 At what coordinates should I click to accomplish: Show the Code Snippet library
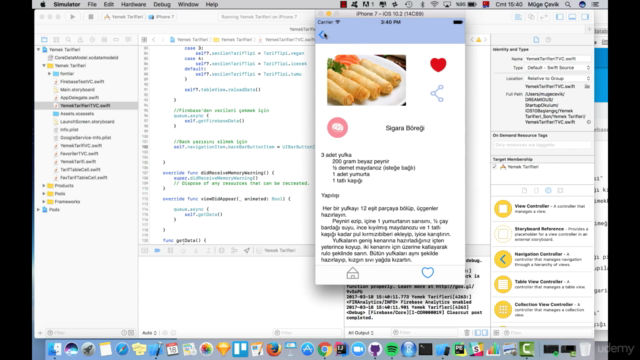click(536, 190)
